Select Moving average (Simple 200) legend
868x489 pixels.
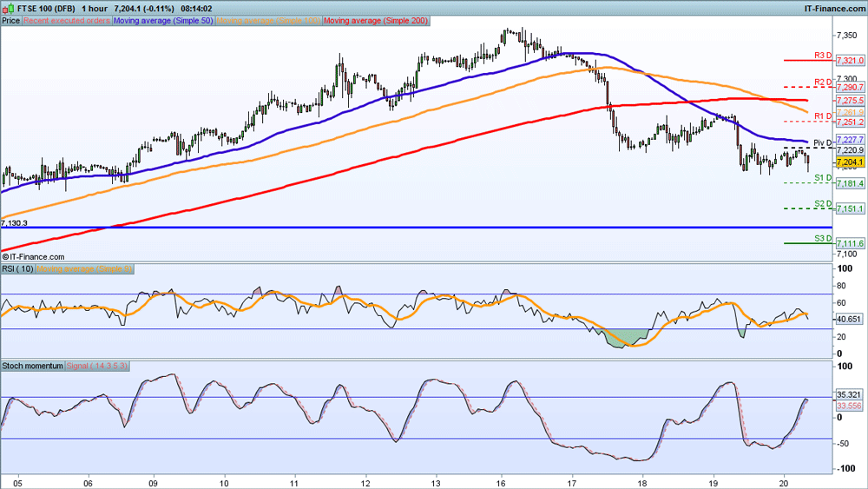click(x=376, y=21)
